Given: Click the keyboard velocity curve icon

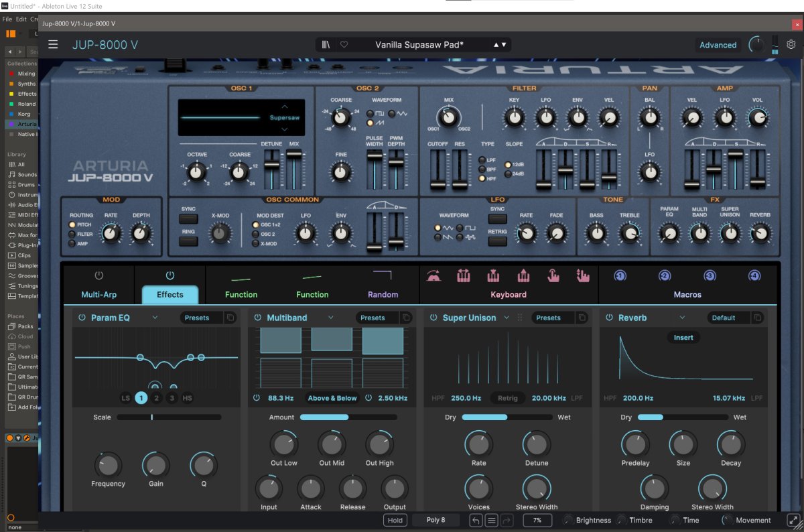Looking at the screenshot, I should click(433, 275).
